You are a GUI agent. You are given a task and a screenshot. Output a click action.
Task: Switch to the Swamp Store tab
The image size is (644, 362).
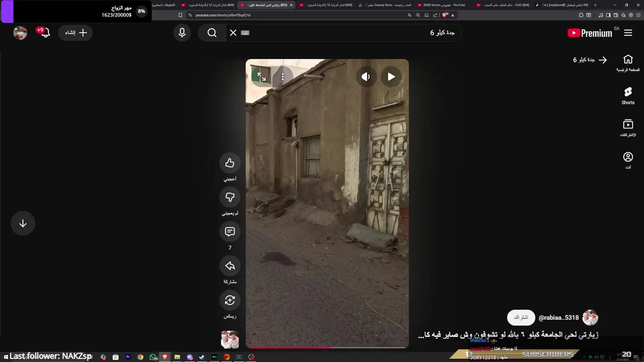386,5
